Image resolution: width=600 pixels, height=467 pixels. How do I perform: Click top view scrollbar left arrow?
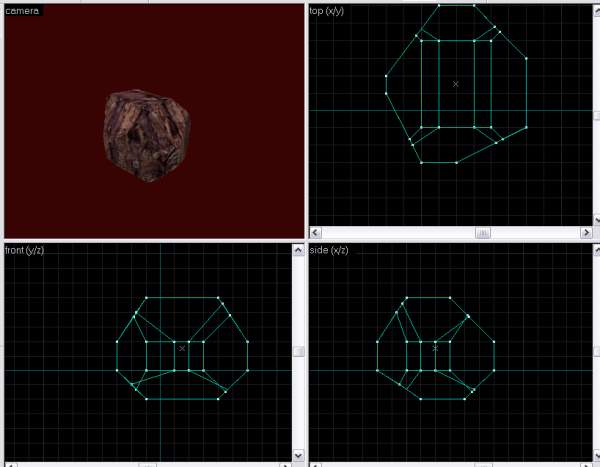[x=314, y=232]
